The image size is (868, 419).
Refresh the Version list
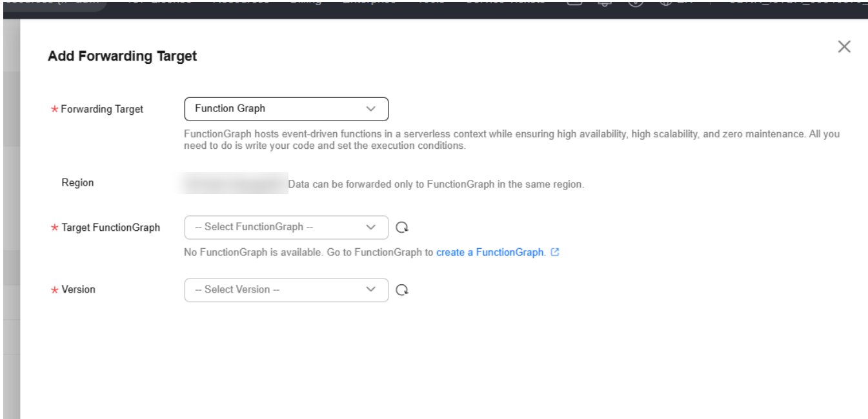[x=403, y=290]
